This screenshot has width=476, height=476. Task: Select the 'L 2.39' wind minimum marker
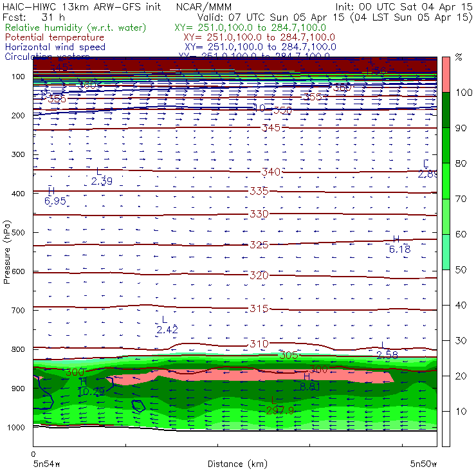[102, 176]
